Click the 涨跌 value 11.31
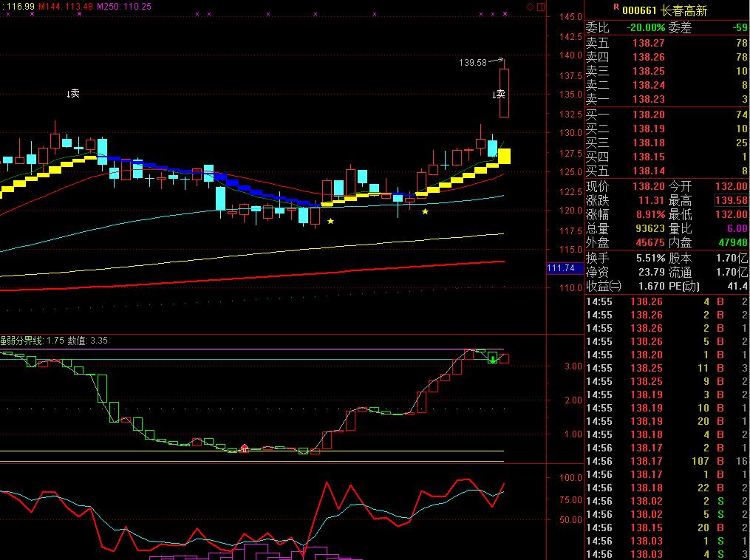The image size is (750, 560). click(652, 200)
